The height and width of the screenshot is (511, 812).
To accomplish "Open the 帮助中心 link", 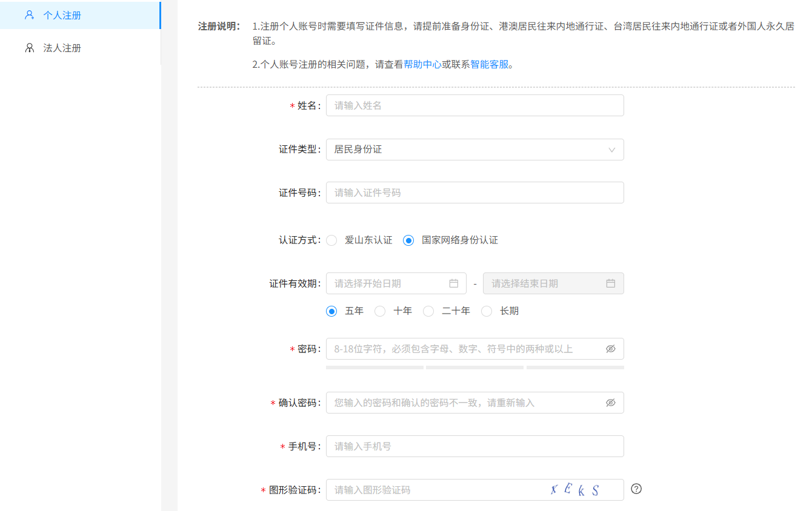I will point(422,65).
